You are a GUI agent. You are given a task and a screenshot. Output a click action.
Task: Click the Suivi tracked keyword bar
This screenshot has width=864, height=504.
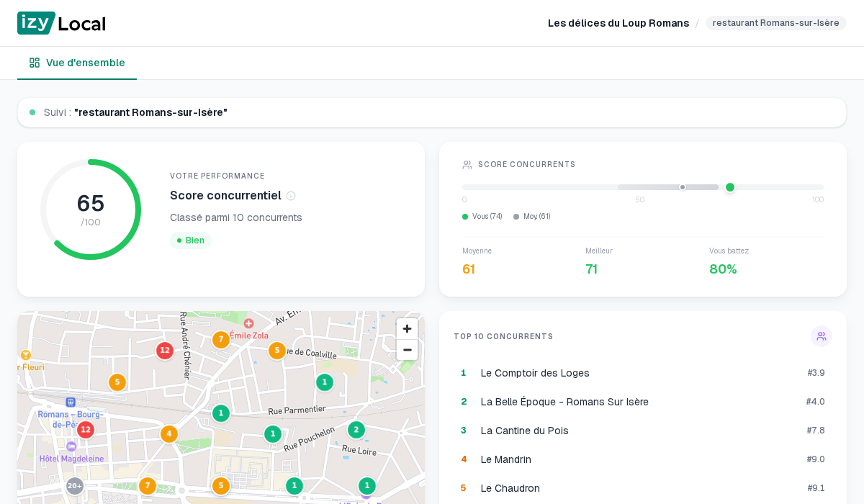click(x=432, y=112)
